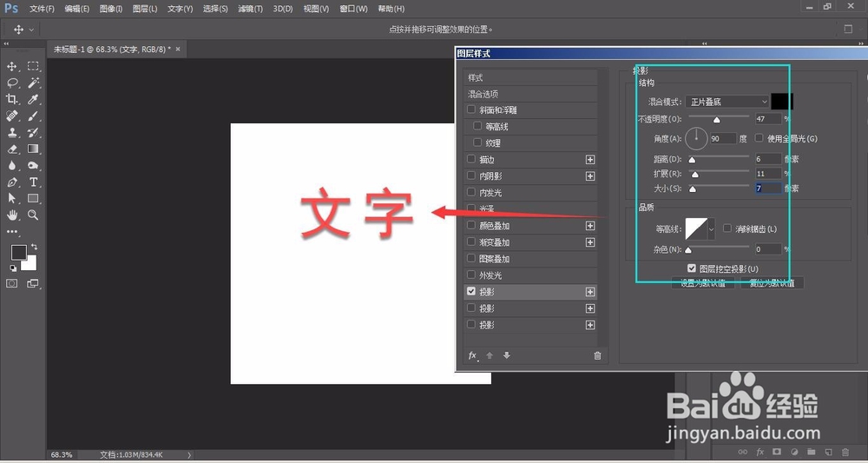This screenshot has height=463, width=868.
Task: Click the 不透明度 opacity slider
Action: [717, 118]
